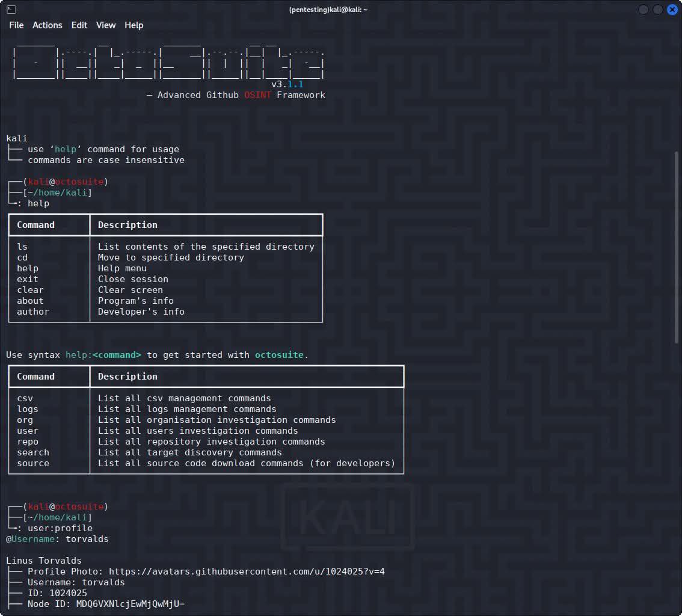Click 'Move to specified directory' description
Viewport: 682px width, 616px height.
coord(171,257)
